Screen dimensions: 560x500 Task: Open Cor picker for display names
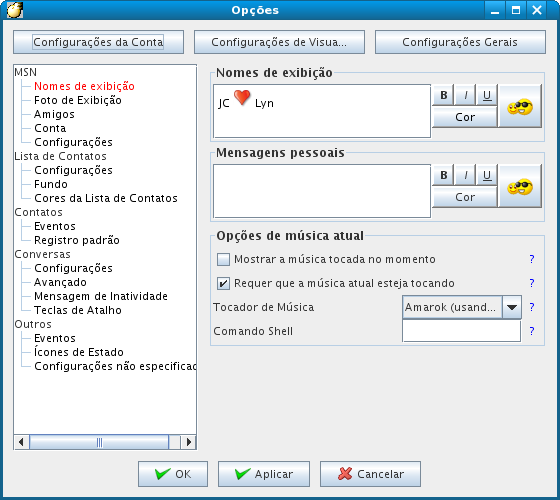[465, 117]
